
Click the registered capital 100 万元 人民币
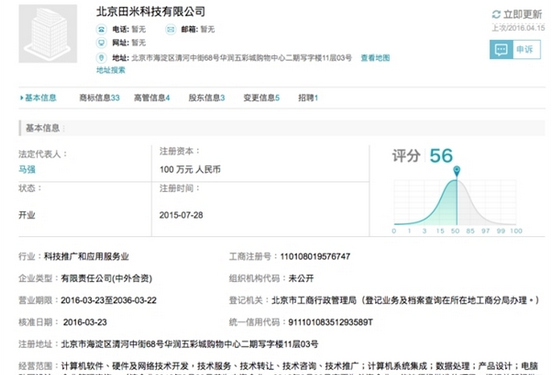point(190,170)
